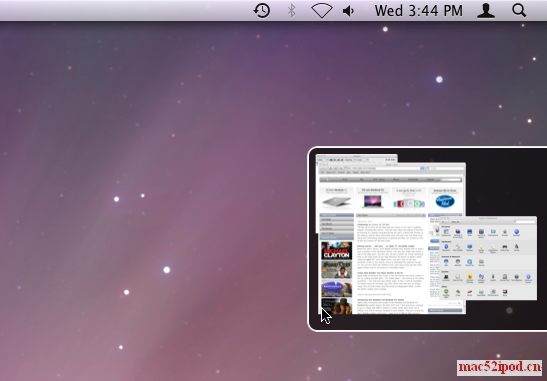Click the Show All button in System Preferences

point(455,222)
